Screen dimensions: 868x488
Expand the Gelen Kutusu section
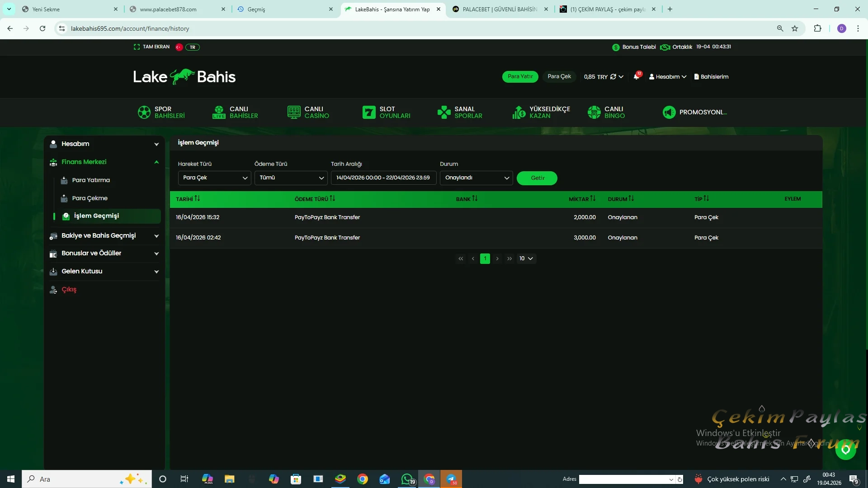[104, 271]
